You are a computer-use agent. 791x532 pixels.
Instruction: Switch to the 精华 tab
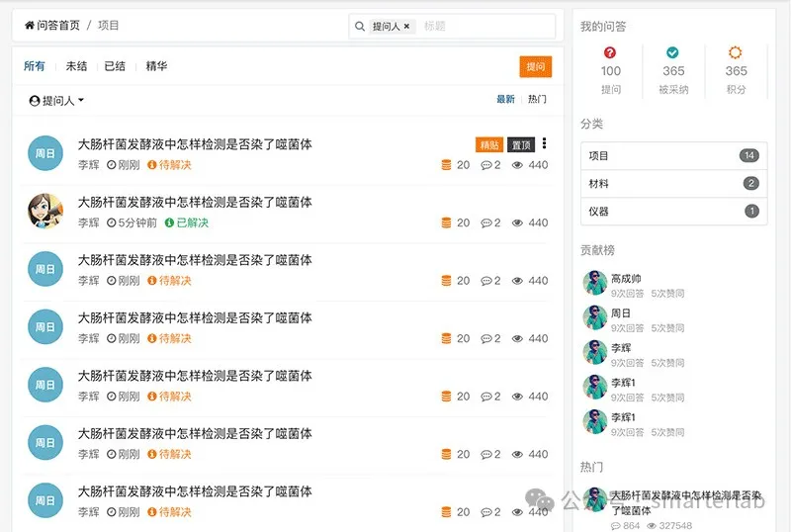click(156, 66)
